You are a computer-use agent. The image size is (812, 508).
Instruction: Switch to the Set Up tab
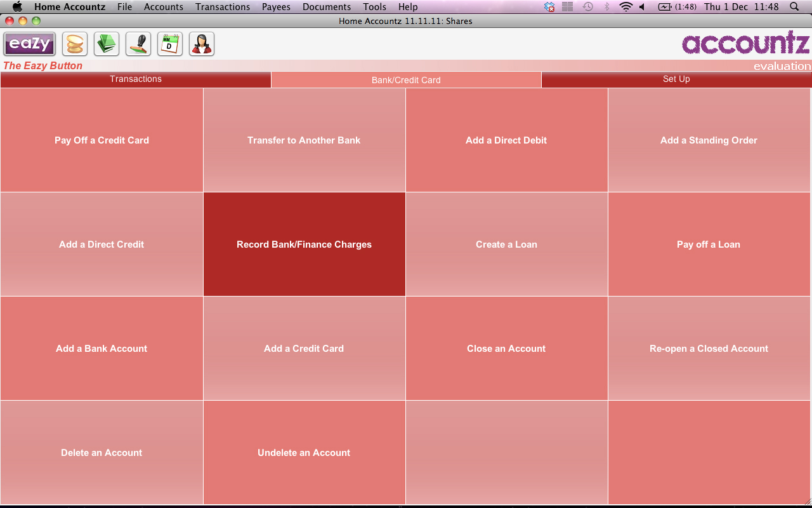coord(676,79)
